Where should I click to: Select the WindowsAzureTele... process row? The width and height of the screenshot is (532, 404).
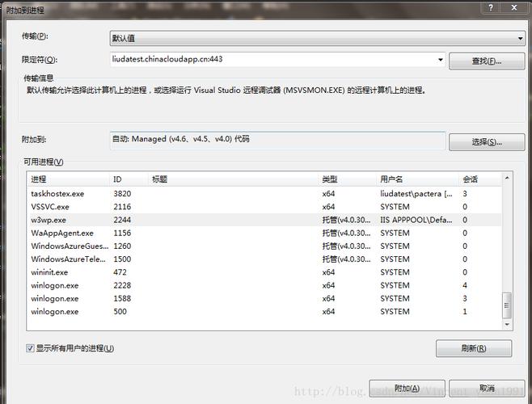(264, 259)
